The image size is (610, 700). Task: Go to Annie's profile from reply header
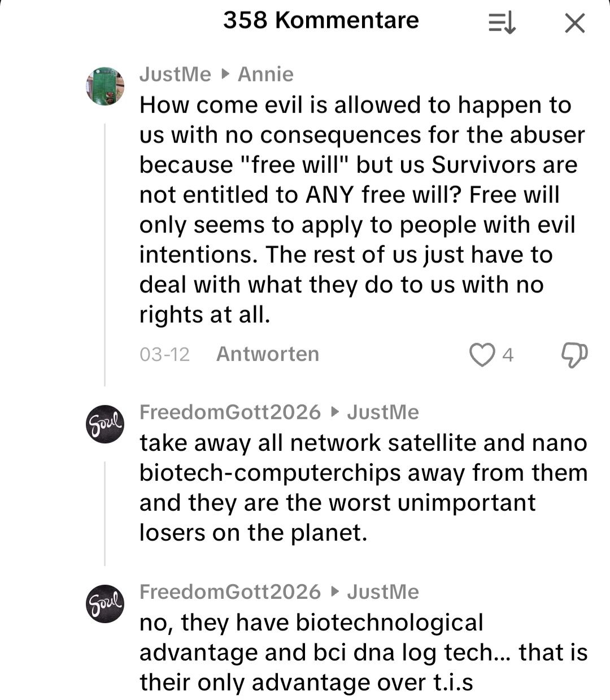(x=265, y=74)
